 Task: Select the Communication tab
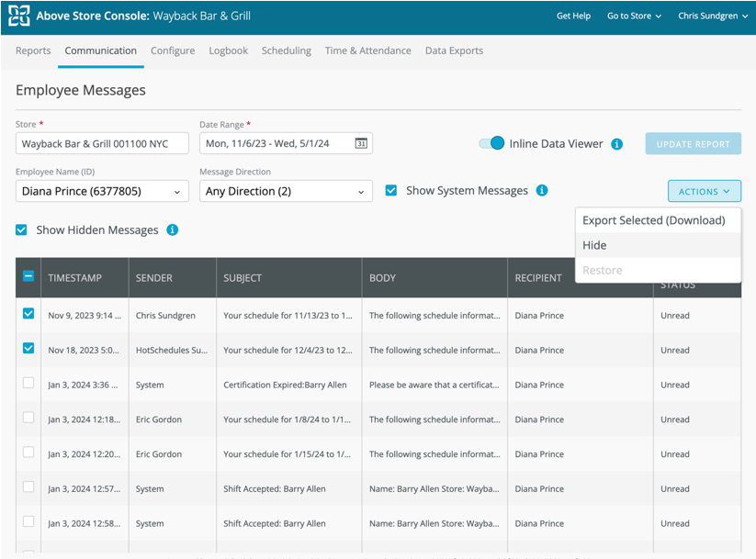click(x=101, y=50)
